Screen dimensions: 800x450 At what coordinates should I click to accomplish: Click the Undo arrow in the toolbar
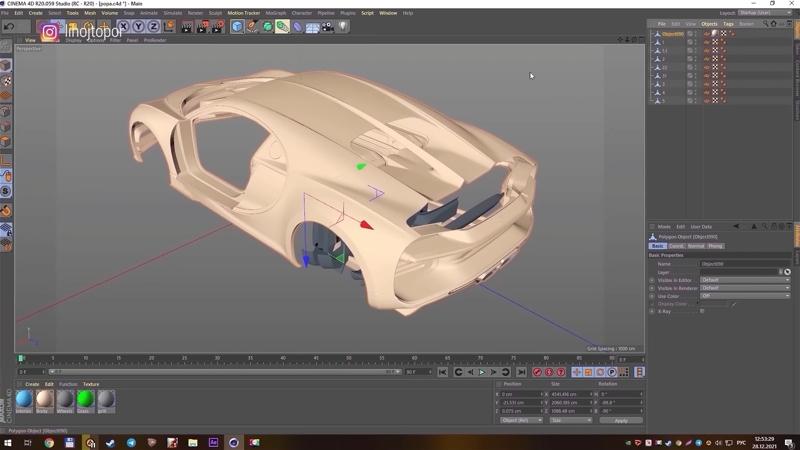tap(9, 27)
